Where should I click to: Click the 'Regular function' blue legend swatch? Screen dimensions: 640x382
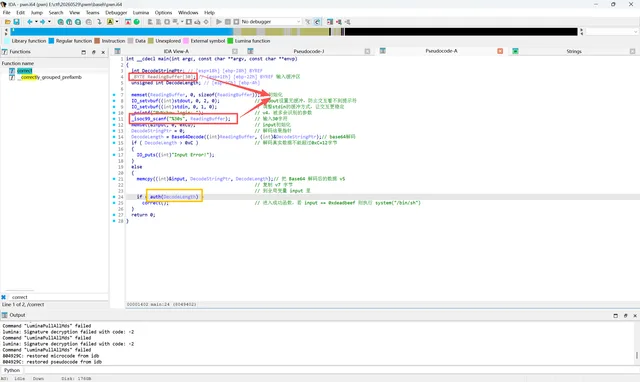(x=51, y=41)
